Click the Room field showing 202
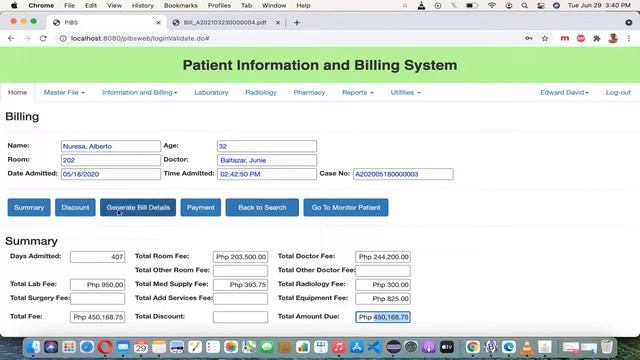The image size is (640, 360). [x=111, y=160]
